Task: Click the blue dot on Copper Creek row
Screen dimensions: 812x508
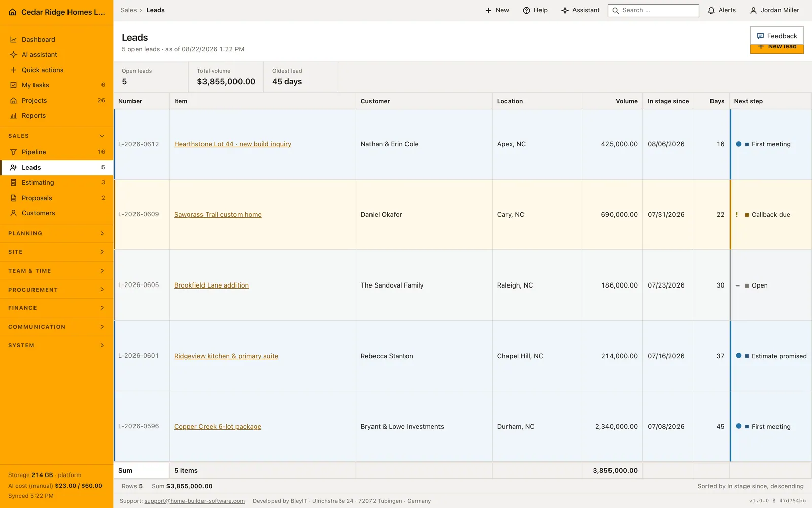Action: 739,426
